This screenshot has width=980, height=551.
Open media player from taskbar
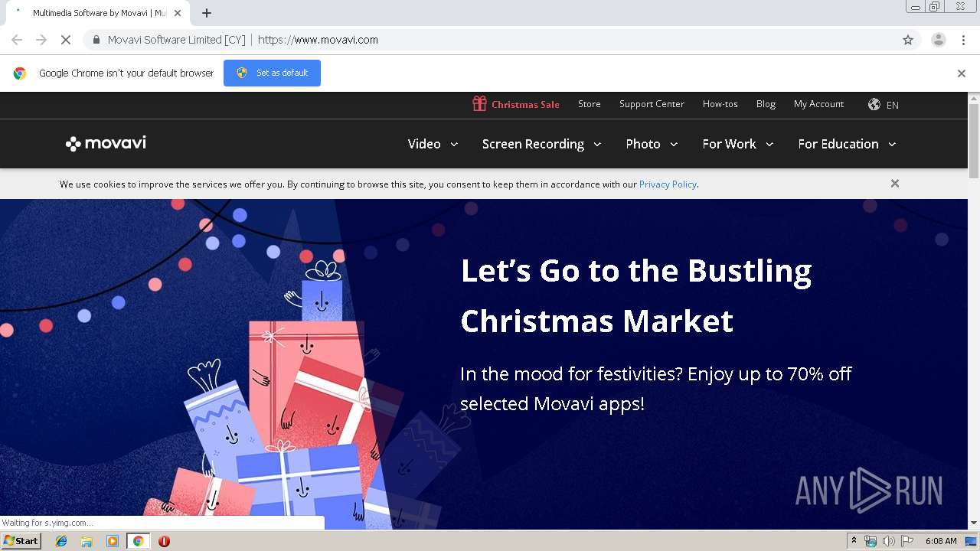[x=113, y=541]
